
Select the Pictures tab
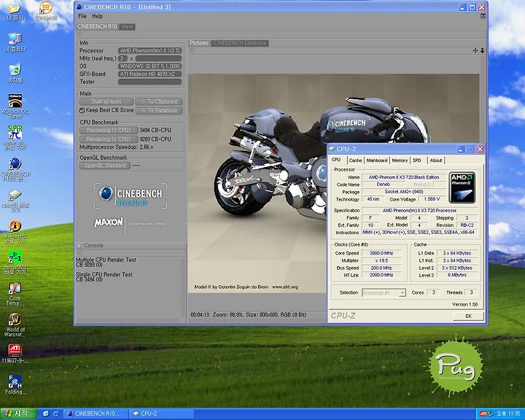coord(199,43)
